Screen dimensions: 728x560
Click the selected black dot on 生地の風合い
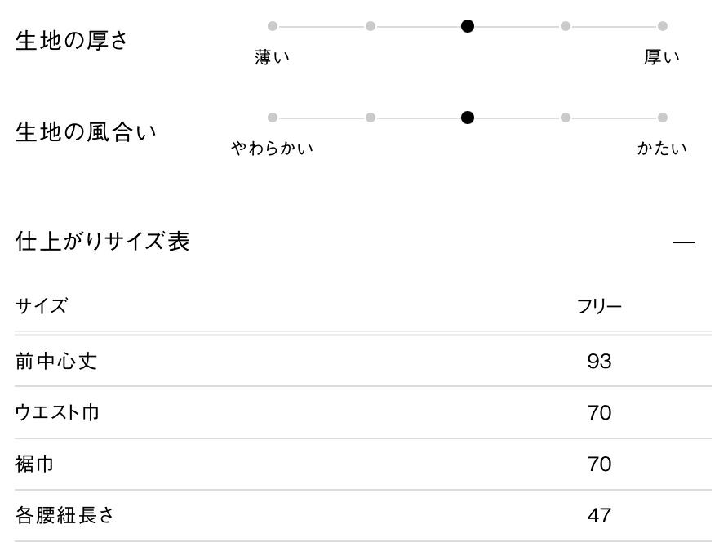468,118
